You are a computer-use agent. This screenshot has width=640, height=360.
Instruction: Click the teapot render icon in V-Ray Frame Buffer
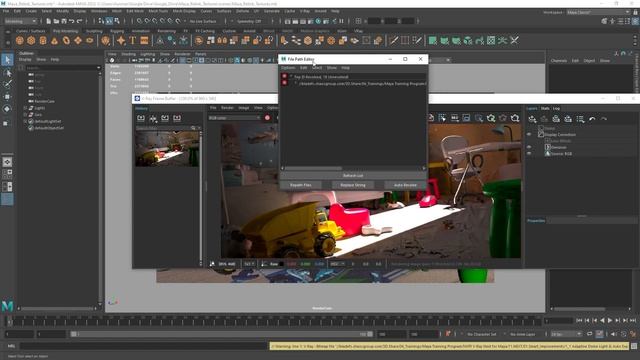515,118
